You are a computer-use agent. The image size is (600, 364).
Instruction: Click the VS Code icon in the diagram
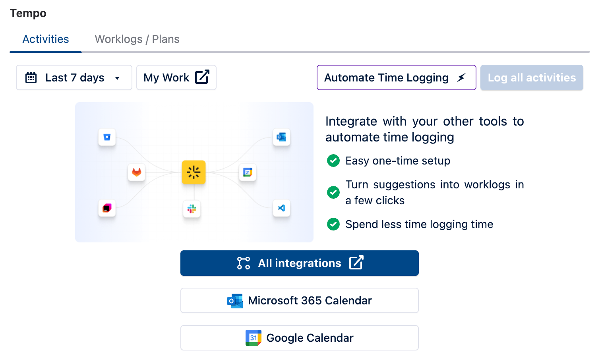pos(282,208)
